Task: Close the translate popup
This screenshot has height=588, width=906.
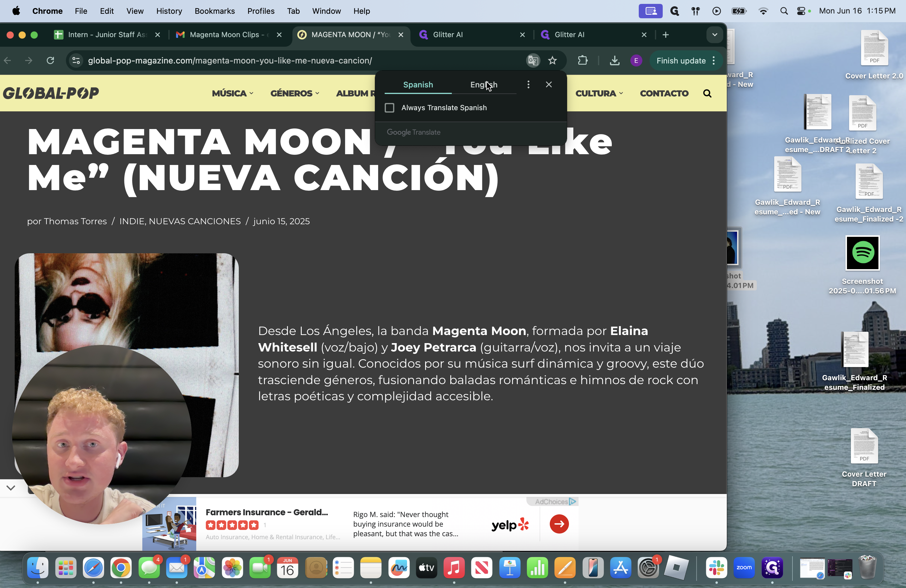Action: pyautogui.click(x=549, y=84)
